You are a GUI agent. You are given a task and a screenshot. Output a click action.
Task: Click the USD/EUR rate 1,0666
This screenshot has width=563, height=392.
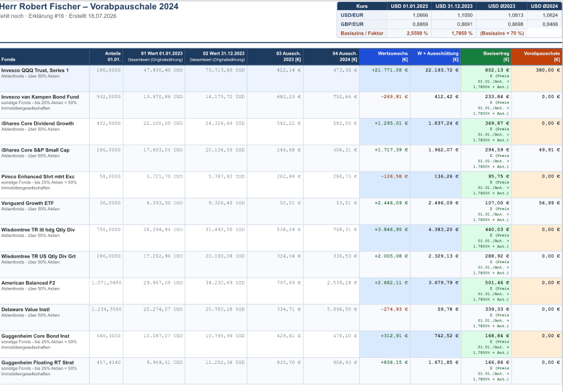(420, 15)
